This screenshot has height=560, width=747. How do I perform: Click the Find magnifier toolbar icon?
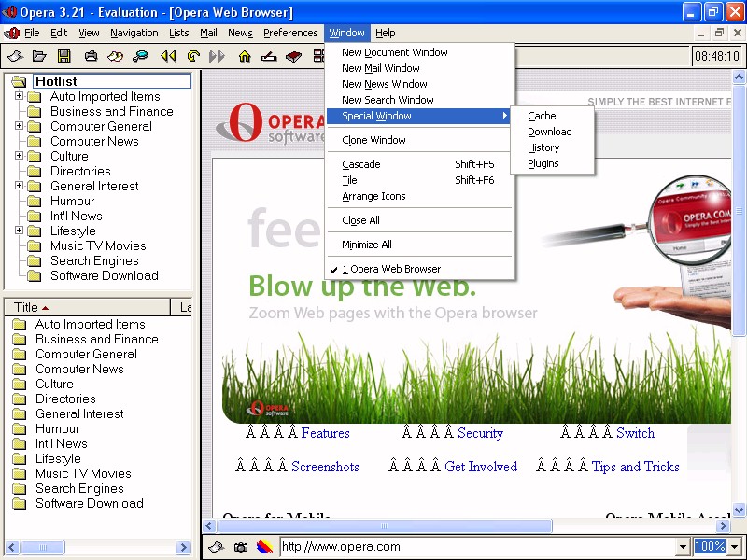coord(140,57)
